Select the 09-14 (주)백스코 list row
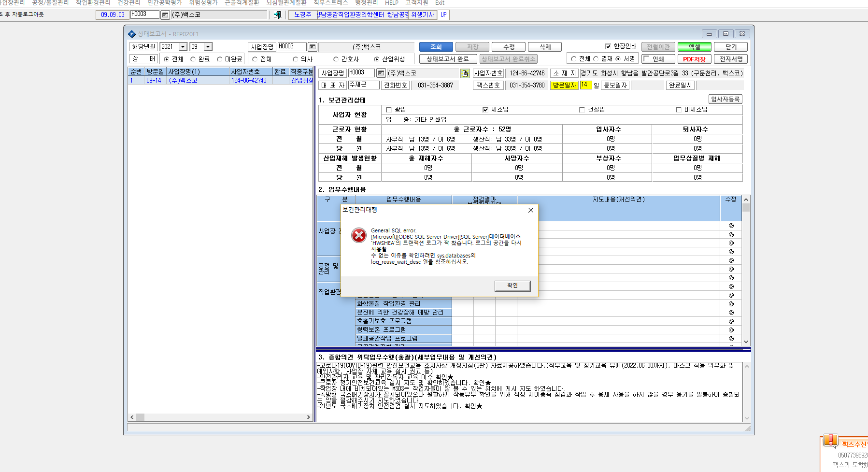 [x=221, y=81]
